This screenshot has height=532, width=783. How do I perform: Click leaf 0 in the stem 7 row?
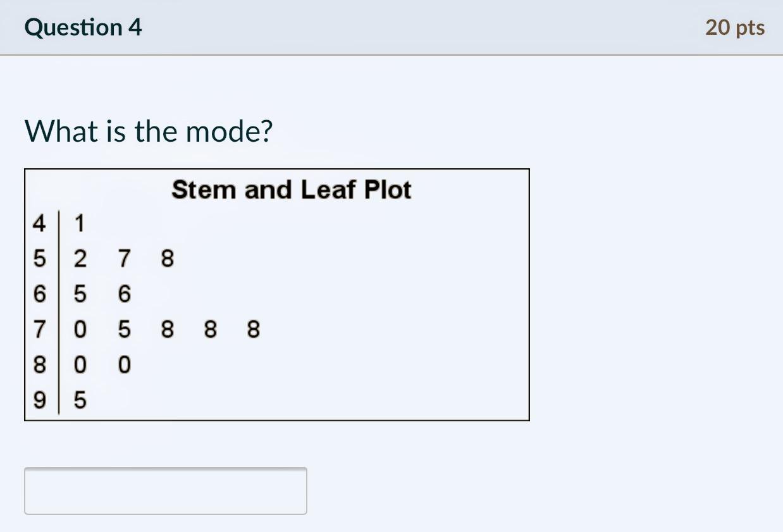click(x=80, y=330)
